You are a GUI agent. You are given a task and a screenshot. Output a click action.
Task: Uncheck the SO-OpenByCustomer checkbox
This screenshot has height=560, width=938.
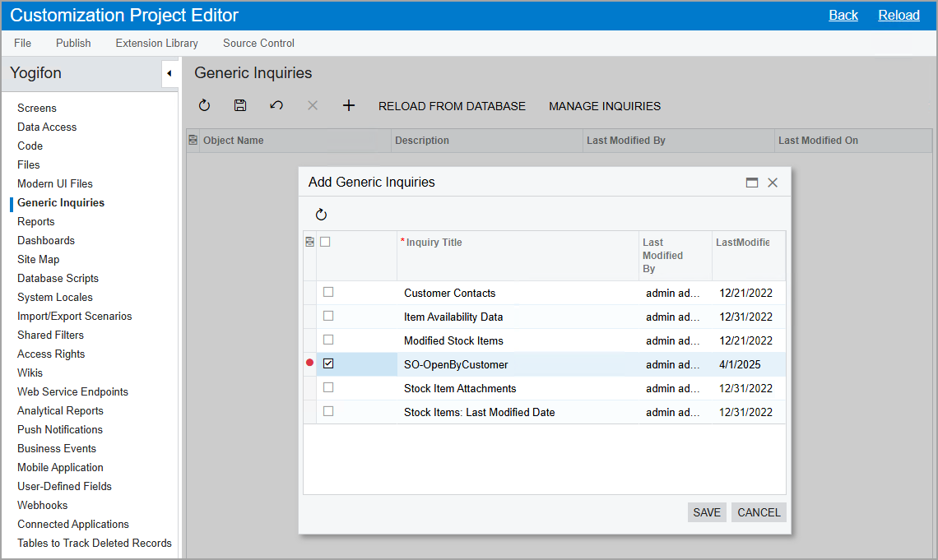328,363
